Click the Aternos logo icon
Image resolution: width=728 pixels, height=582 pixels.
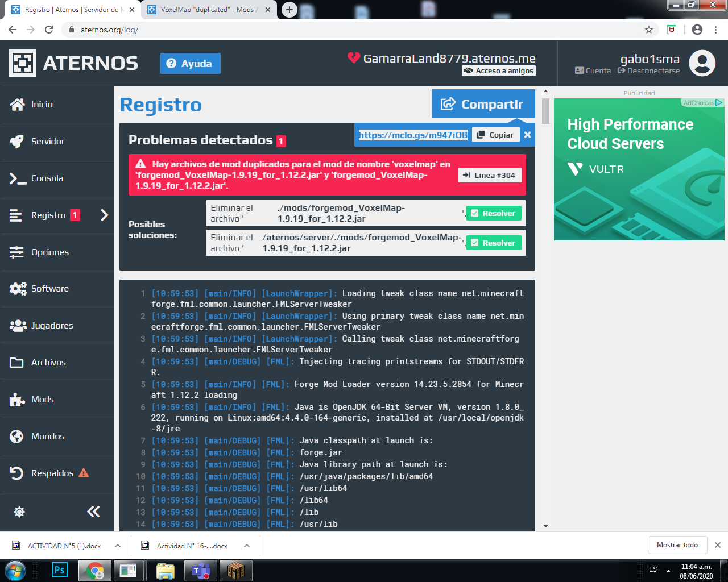click(x=23, y=63)
